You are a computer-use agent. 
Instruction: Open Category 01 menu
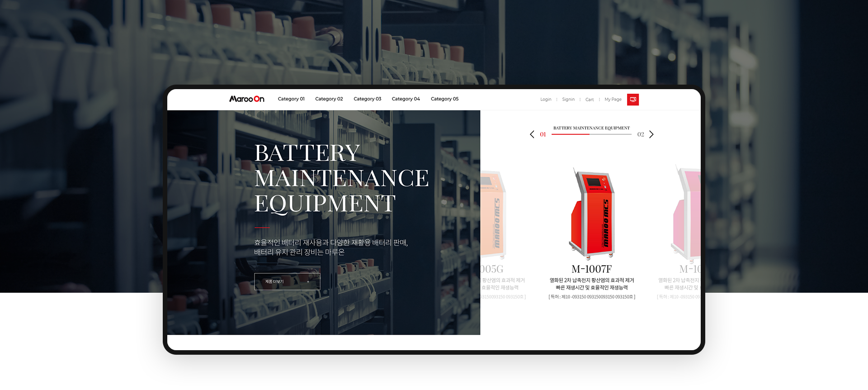pos(291,99)
